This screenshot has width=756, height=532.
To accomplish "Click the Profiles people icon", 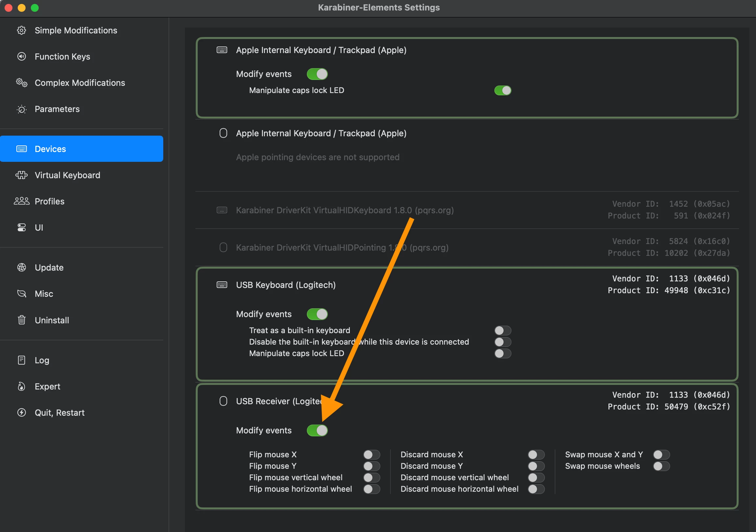I will pos(21,201).
